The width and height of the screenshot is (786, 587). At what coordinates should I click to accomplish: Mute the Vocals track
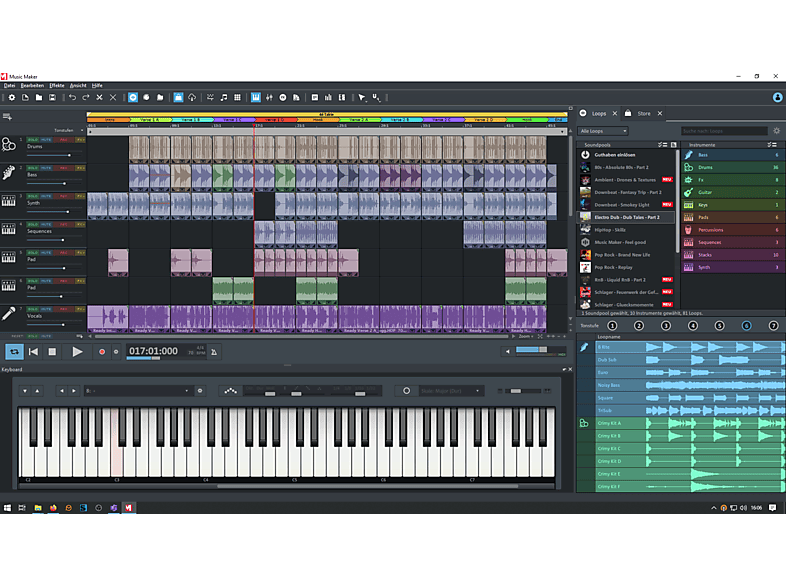pyautogui.click(x=46, y=309)
